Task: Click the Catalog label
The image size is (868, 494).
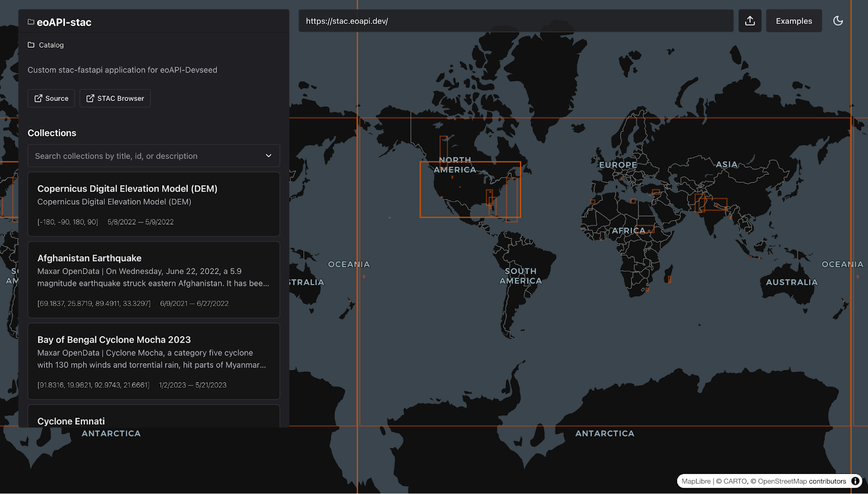Action: 51,45
